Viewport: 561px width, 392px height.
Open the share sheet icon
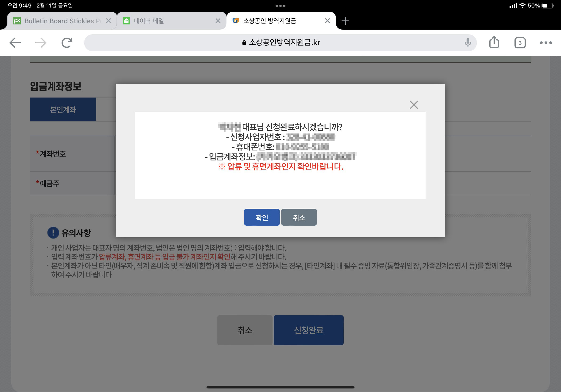(494, 42)
